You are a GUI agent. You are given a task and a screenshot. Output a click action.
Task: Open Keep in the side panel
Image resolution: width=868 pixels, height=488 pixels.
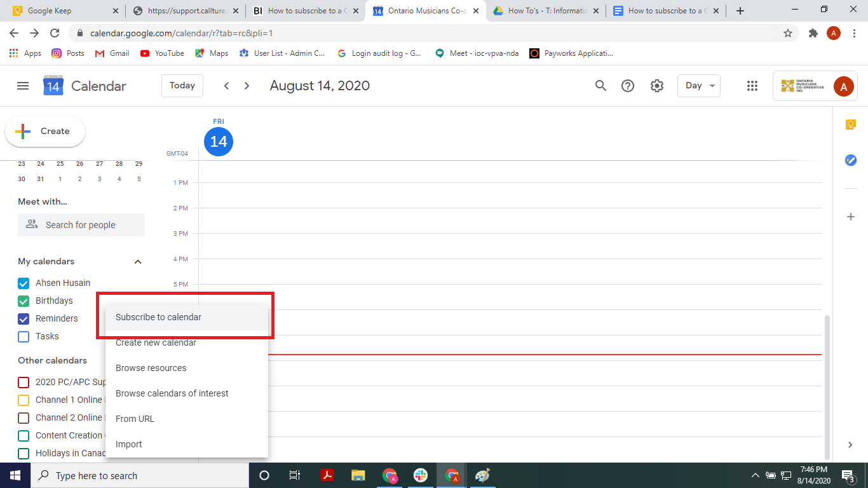point(851,125)
